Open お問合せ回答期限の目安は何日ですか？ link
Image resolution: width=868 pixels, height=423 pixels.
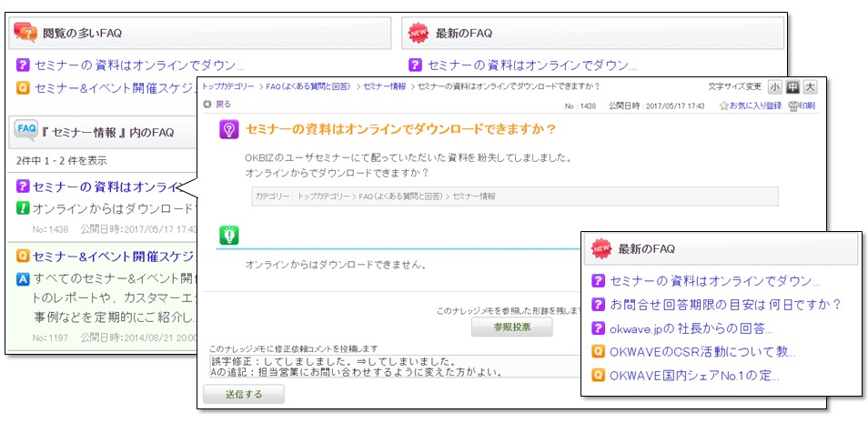[724, 305]
